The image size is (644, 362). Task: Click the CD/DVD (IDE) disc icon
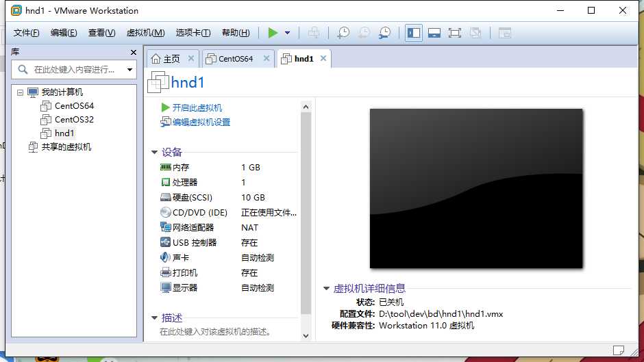(166, 212)
